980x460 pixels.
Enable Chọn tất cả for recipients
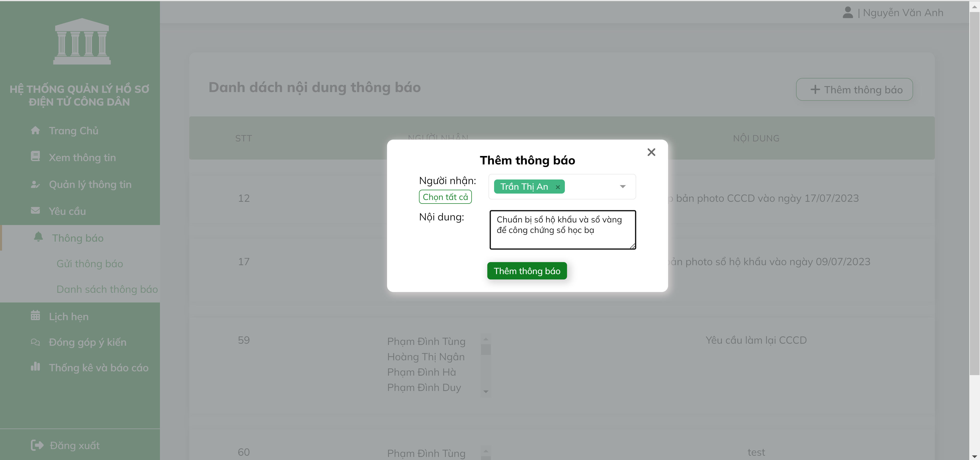tap(445, 196)
